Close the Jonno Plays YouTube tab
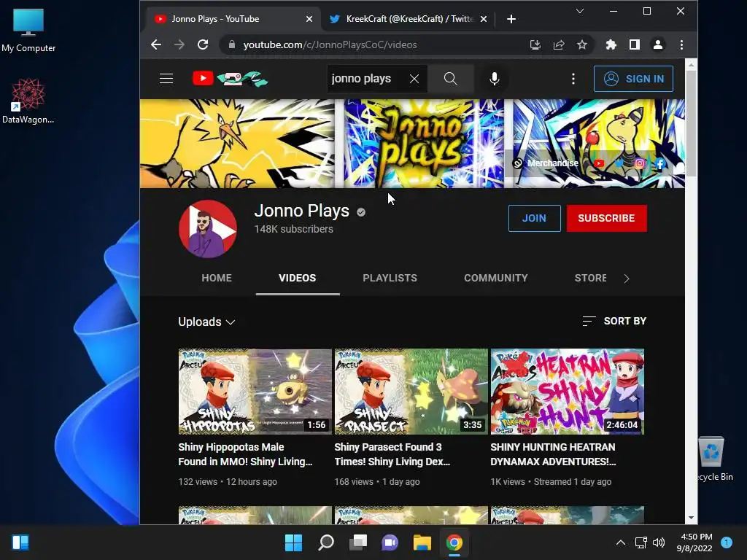The width and height of the screenshot is (747, 560). pyautogui.click(x=309, y=19)
